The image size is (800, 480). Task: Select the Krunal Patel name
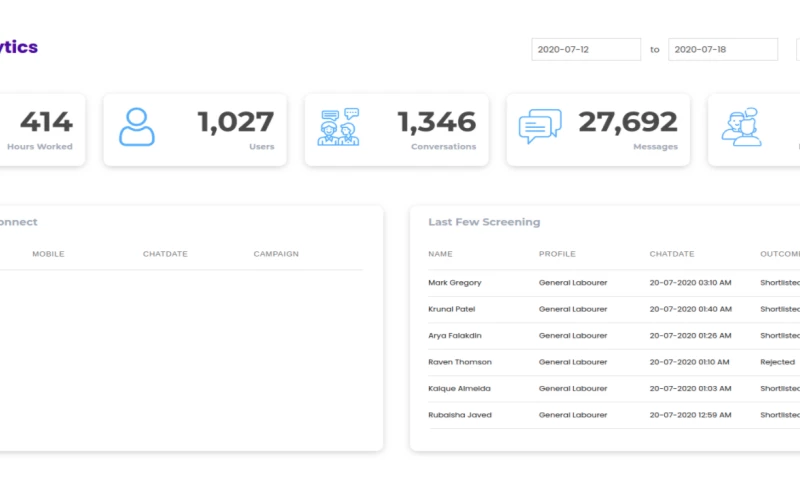click(x=452, y=309)
